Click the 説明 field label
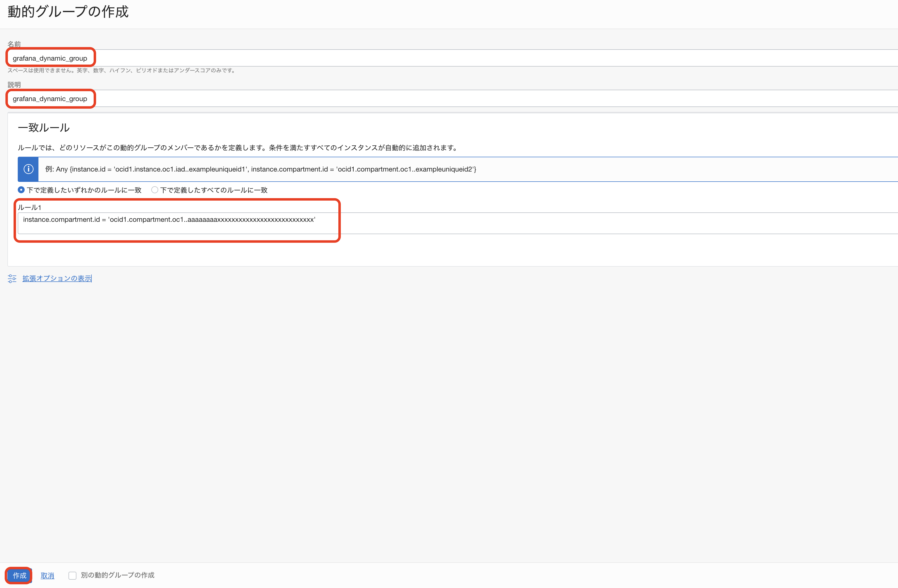898x588 pixels. point(14,85)
